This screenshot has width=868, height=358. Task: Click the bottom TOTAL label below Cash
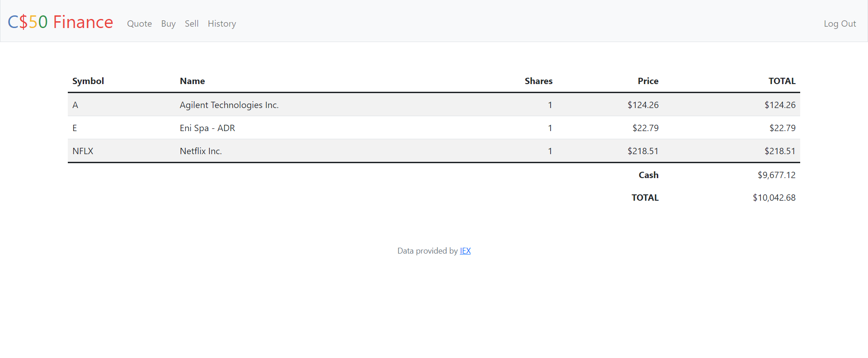(x=645, y=198)
